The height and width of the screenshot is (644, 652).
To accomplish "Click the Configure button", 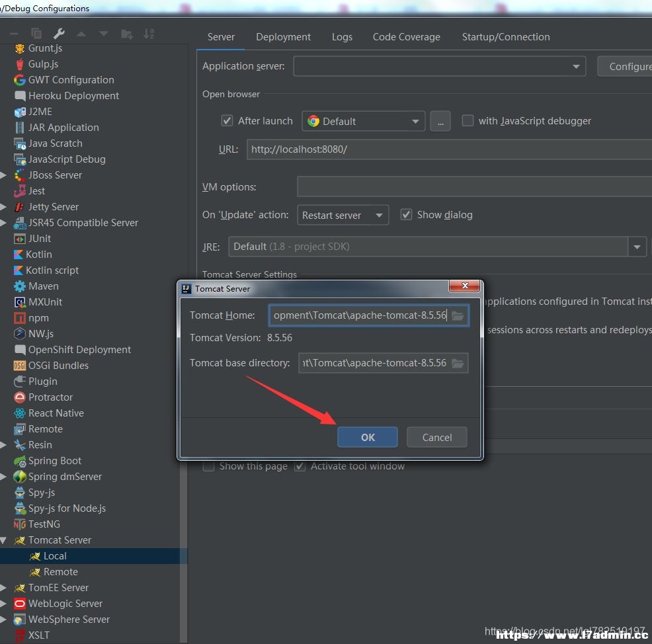I will pos(624,67).
